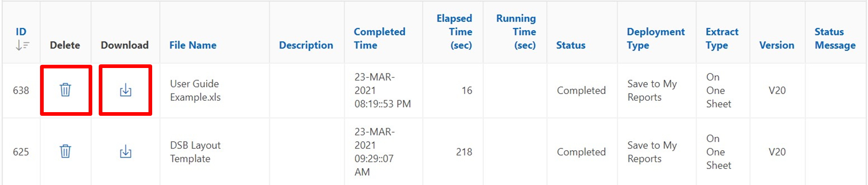Delete report 638 using trash icon
This screenshot has height=185, width=868.
tap(66, 90)
